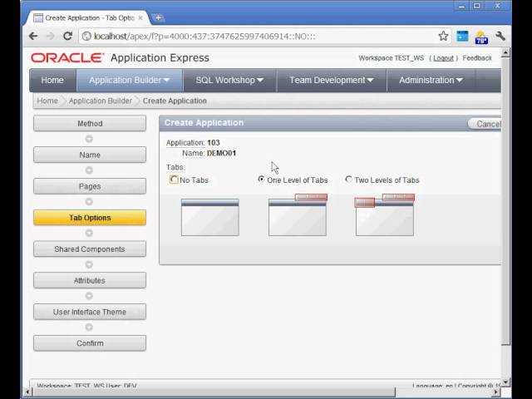Expand the Application Builder dropdown arrow
532x399 pixels.
(x=166, y=81)
